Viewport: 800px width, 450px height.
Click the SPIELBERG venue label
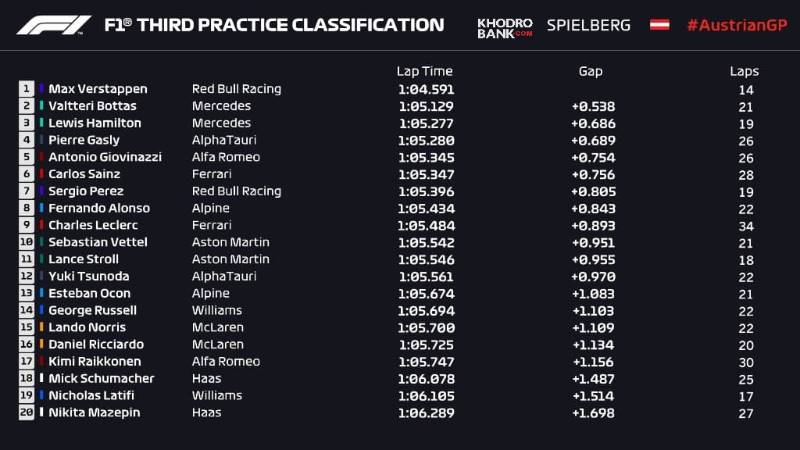(x=589, y=25)
